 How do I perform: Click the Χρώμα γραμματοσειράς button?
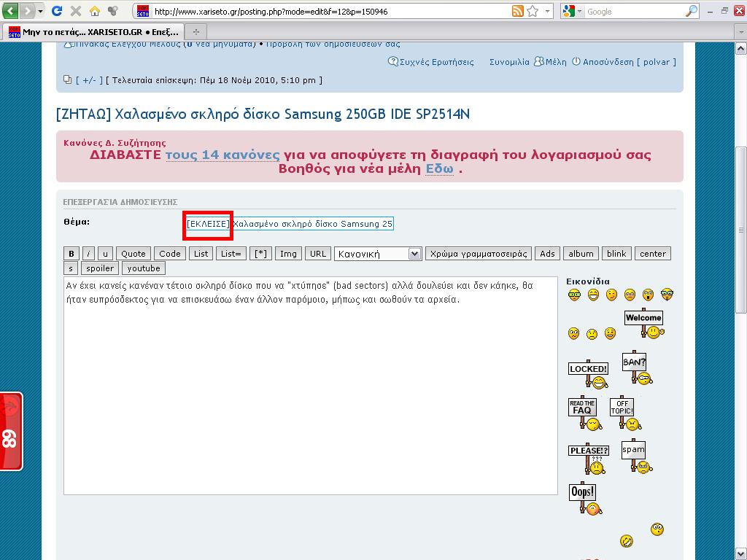click(x=479, y=254)
